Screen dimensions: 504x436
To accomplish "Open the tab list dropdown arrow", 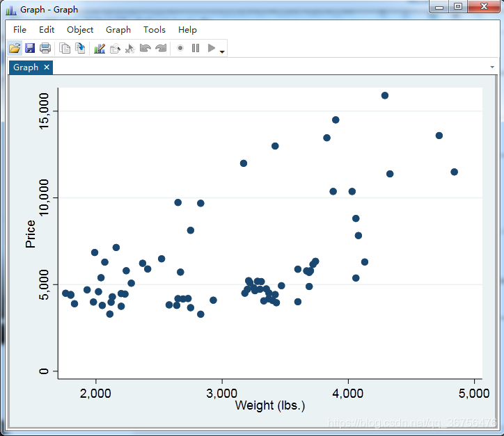I will pyautogui.click(x=492, y=67).
